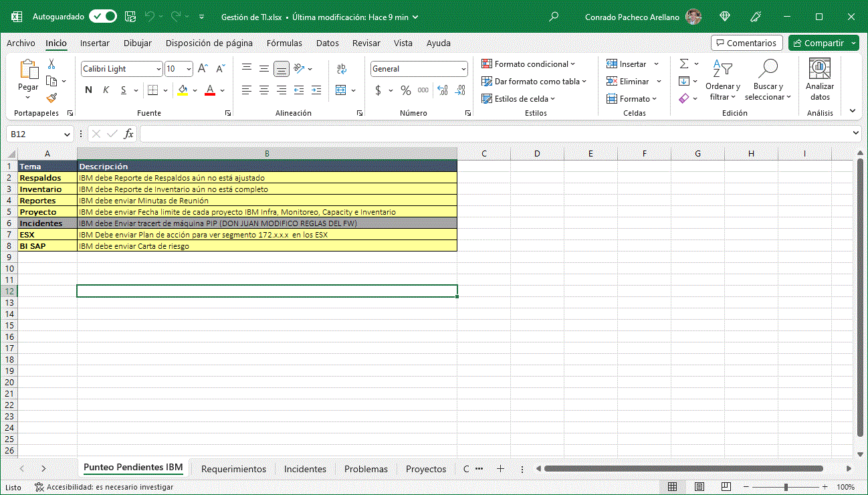Open the search box magnifier in the title bar
868x495 pixels.
(x=554, y=17)
